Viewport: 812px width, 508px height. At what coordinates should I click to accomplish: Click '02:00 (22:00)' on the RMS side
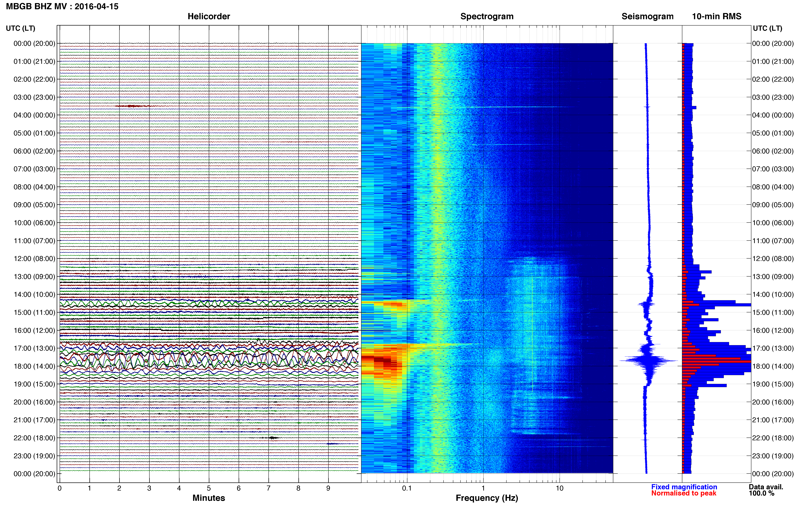[773, 79]
